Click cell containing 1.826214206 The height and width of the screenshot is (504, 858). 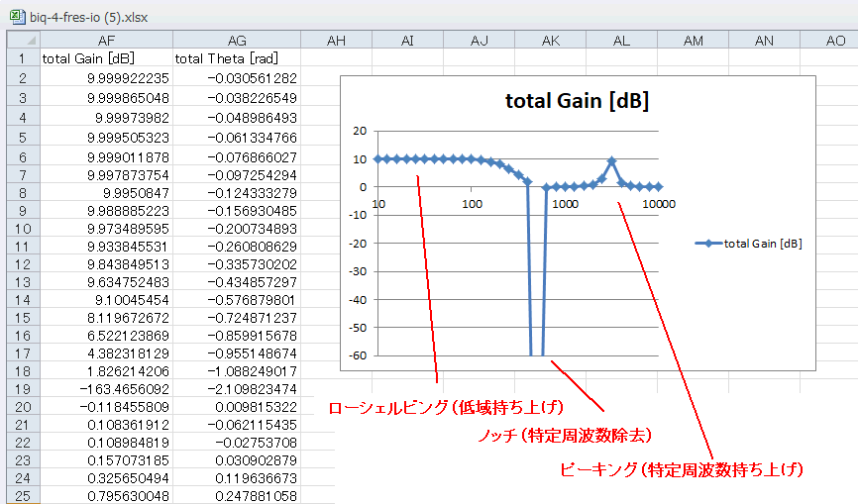(x=106, y=371)
